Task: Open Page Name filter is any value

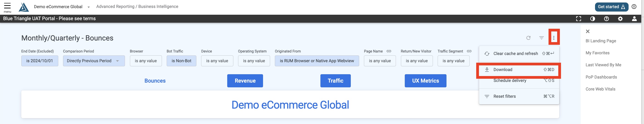Action: tap(380, 61)
